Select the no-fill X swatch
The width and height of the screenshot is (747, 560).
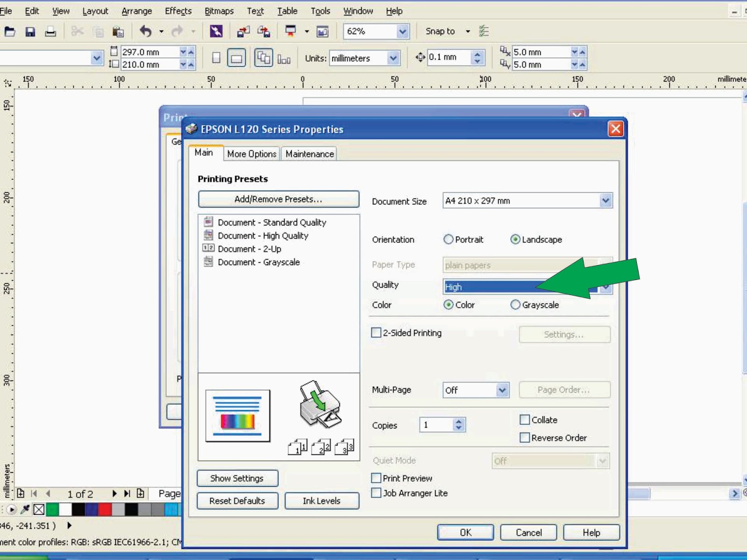pyautogui.click(x=39, y=510)
